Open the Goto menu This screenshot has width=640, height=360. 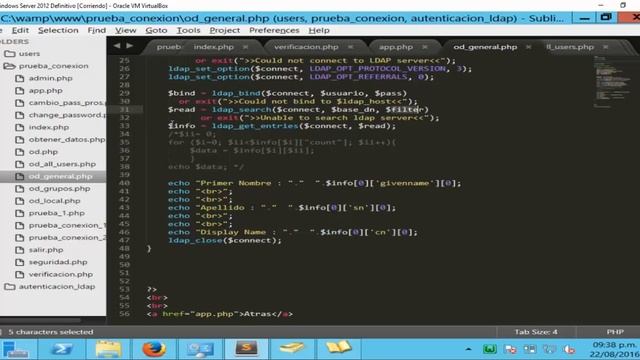point(156,30)
